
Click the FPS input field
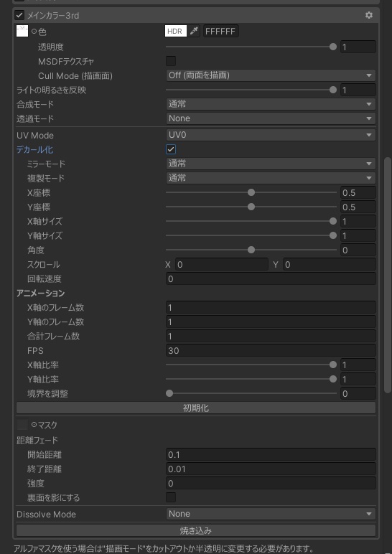tap(271, 350)
